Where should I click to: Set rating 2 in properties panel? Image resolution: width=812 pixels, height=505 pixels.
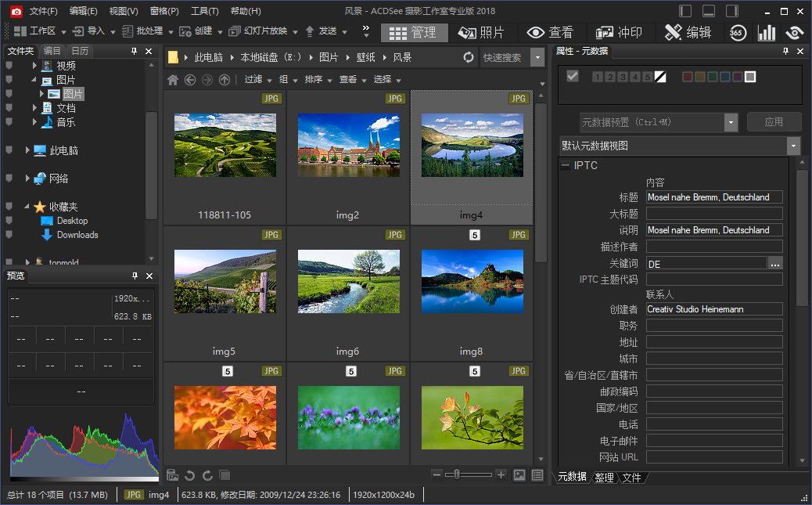click(610, 77)
